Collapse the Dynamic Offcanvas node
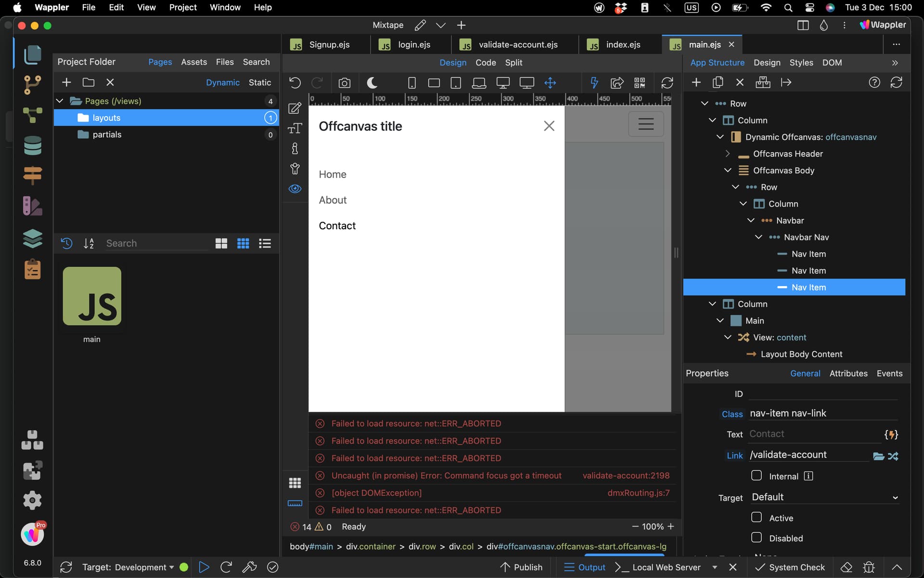 point(720,137)
